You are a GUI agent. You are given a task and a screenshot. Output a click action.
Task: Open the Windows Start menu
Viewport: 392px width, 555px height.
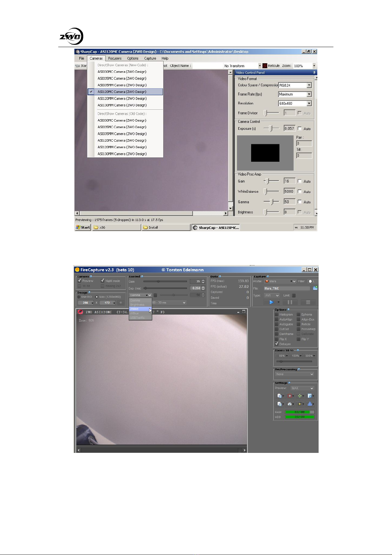coord(83,227)
